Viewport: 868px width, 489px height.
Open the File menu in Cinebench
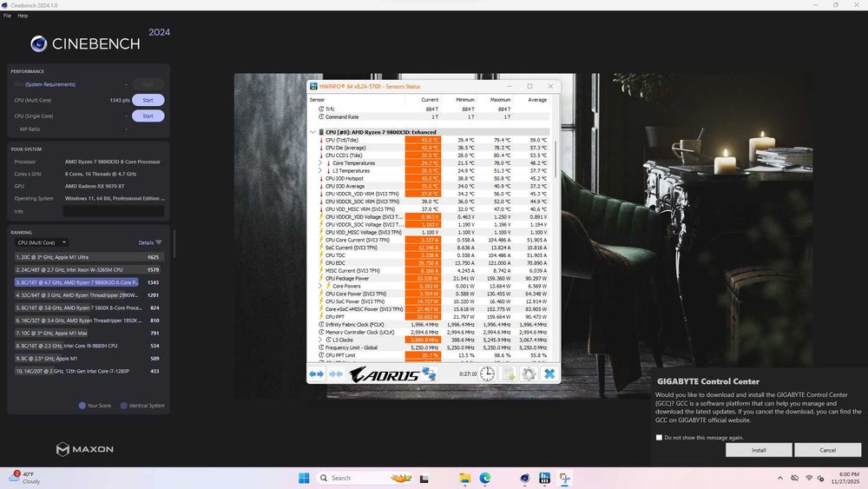coord(7,16)
